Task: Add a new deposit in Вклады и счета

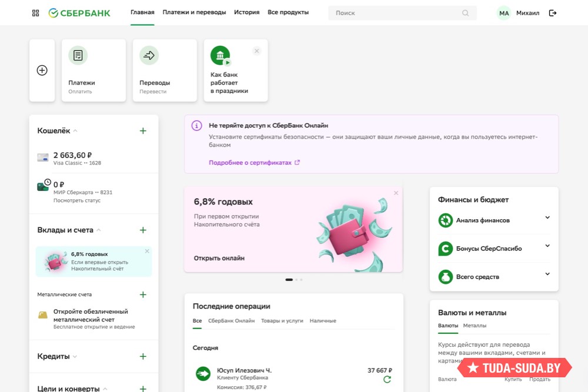Action: point(143,230)
